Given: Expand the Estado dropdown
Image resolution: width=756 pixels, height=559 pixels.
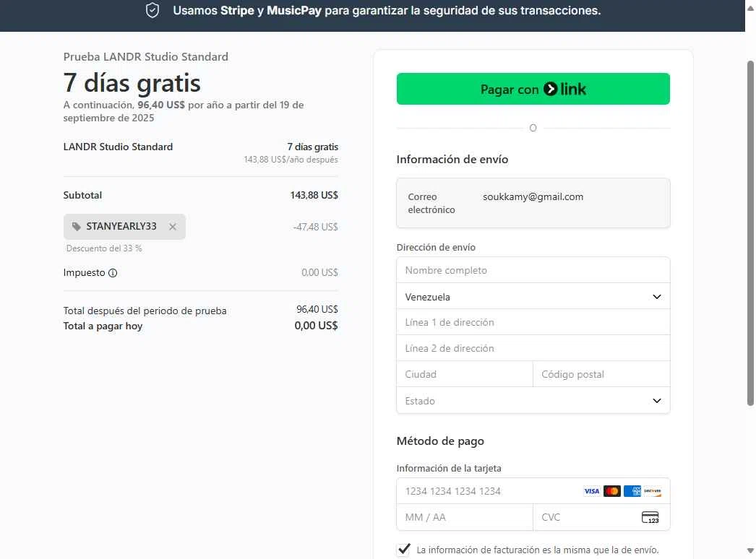Looking at the screenshot, I should tap(533, 400).
